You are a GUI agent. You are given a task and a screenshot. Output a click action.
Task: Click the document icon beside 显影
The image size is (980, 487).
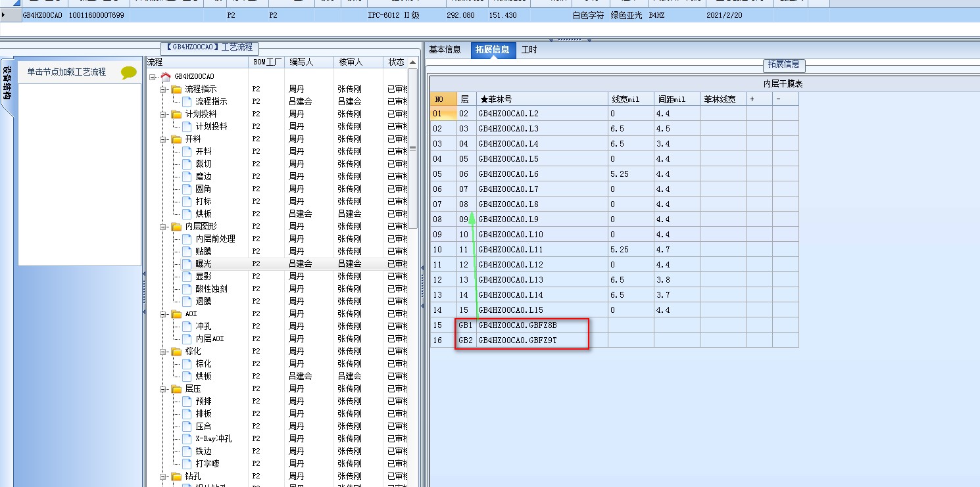click(x=187, y=277)
